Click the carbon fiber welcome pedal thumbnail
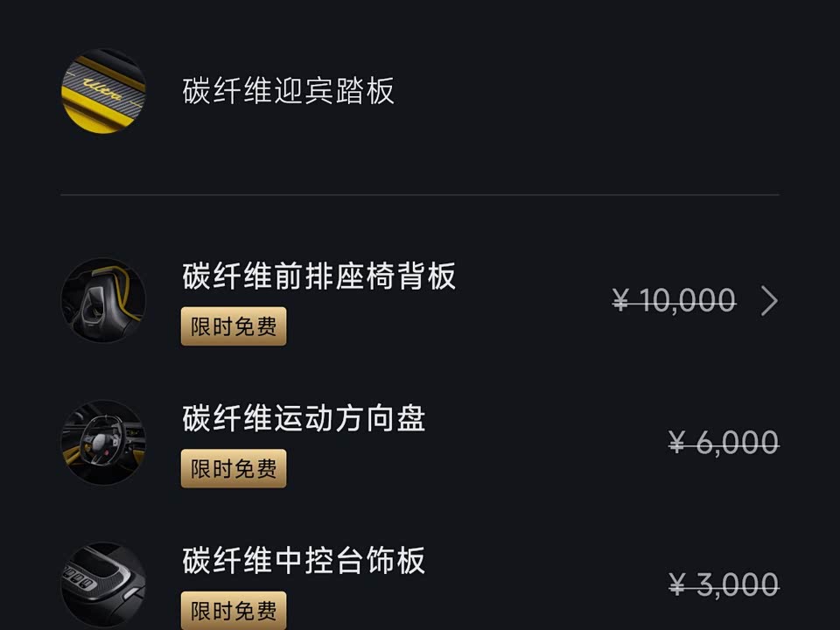This screenshot has width=840, height=630. pos(103,92)
